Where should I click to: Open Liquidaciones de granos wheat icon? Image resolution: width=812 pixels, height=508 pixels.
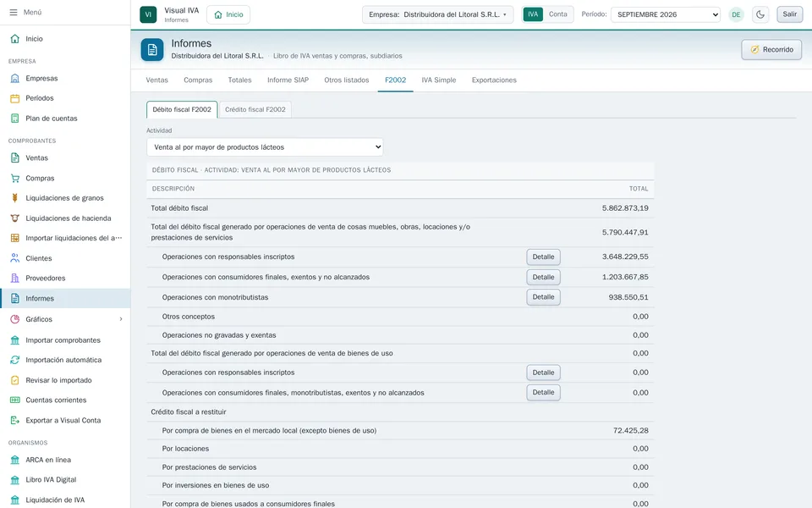pyautogui.click(x=15, y=198)
